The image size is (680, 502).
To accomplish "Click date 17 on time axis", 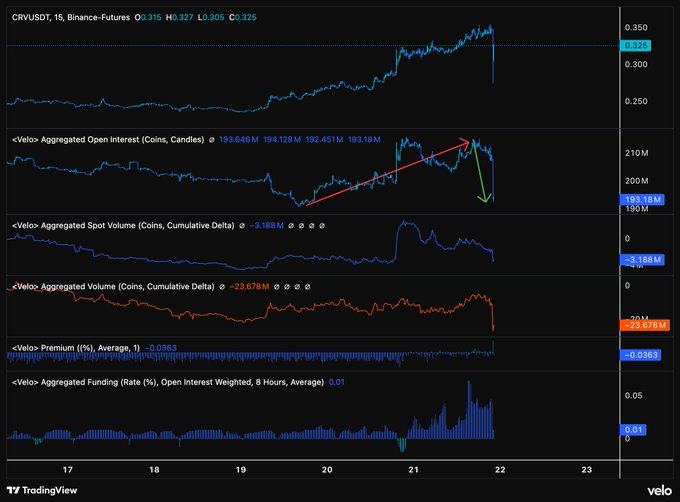I will (x=68, y=469).
